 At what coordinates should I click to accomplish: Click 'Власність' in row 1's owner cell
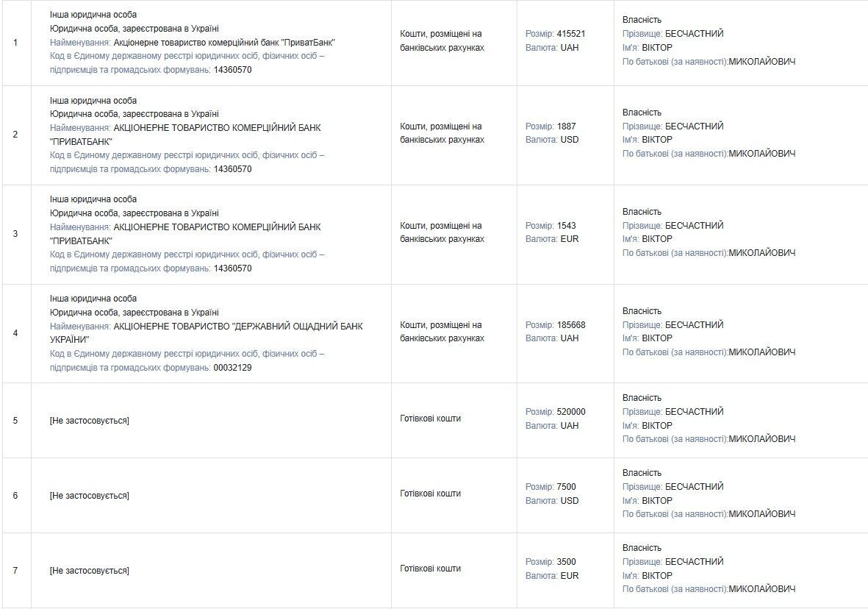(x=642, y=20)
